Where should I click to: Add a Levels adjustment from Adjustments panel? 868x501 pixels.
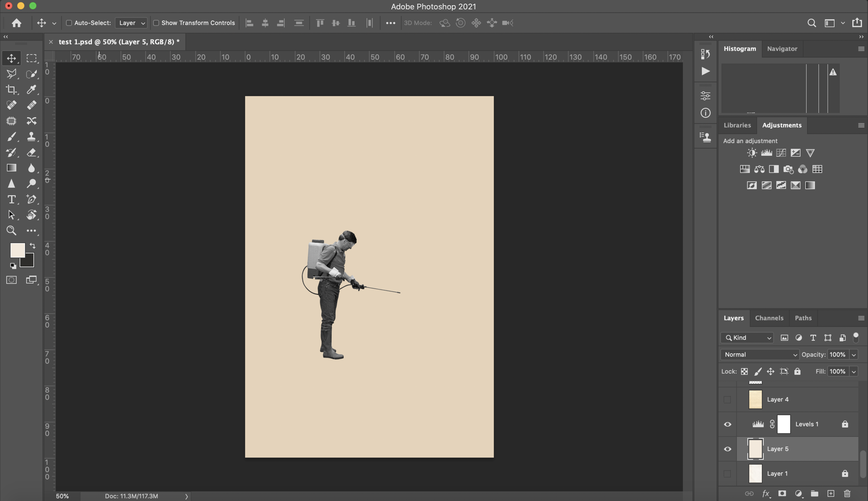tap(766, 153)
